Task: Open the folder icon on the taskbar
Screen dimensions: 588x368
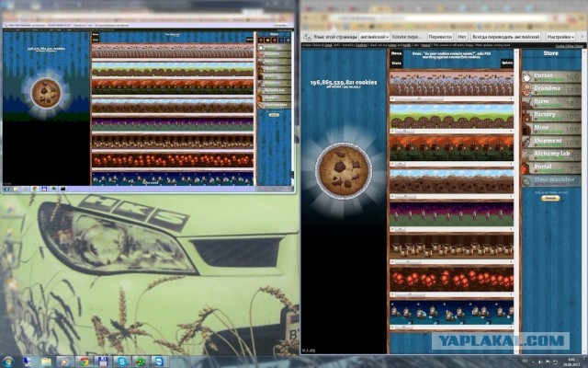Action: coord(46,362)
